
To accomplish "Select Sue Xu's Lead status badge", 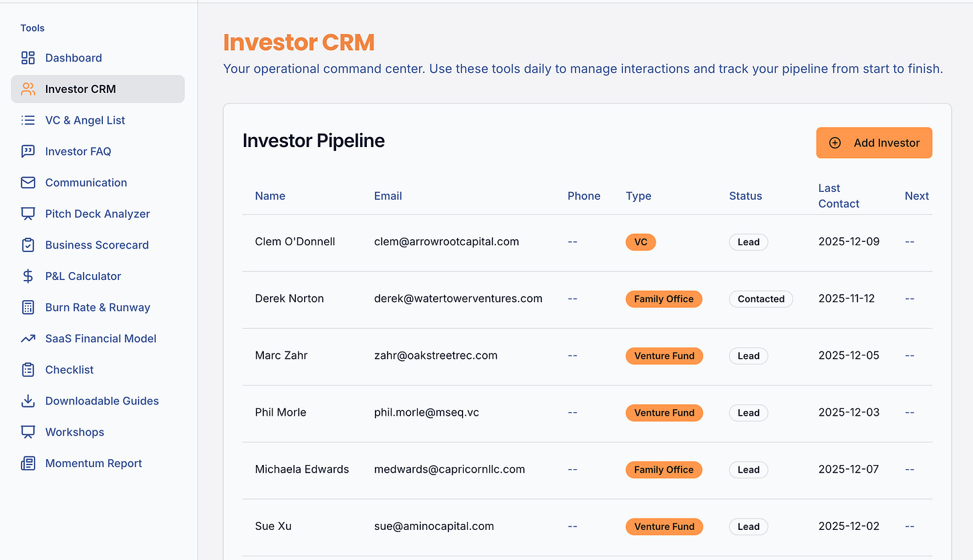I will (x=748, y=527).
